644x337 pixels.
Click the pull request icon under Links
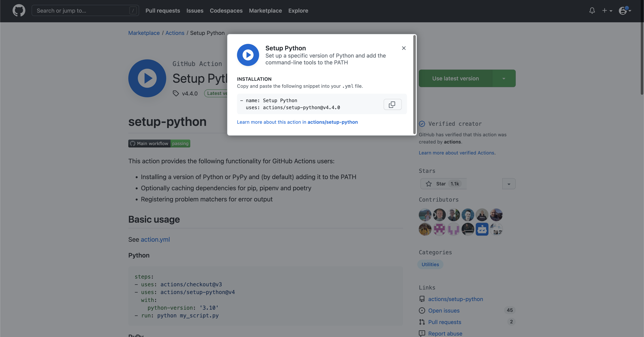(422, 322)
